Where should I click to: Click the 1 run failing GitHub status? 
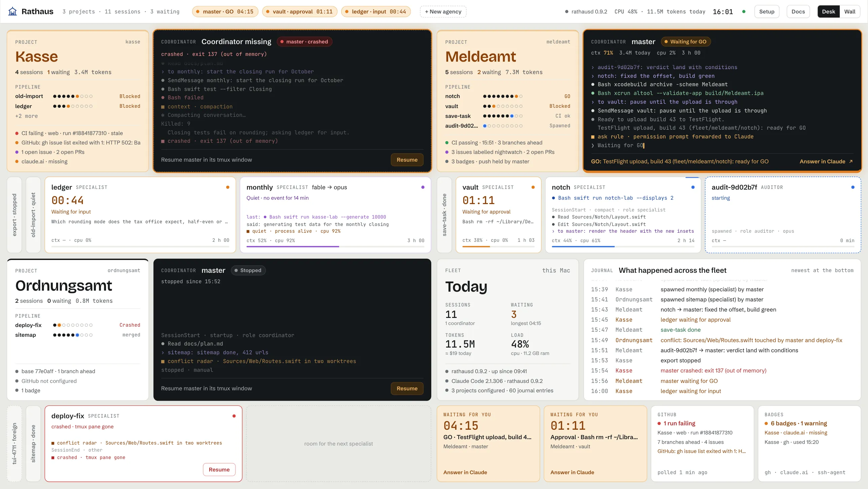click(676, 423)
